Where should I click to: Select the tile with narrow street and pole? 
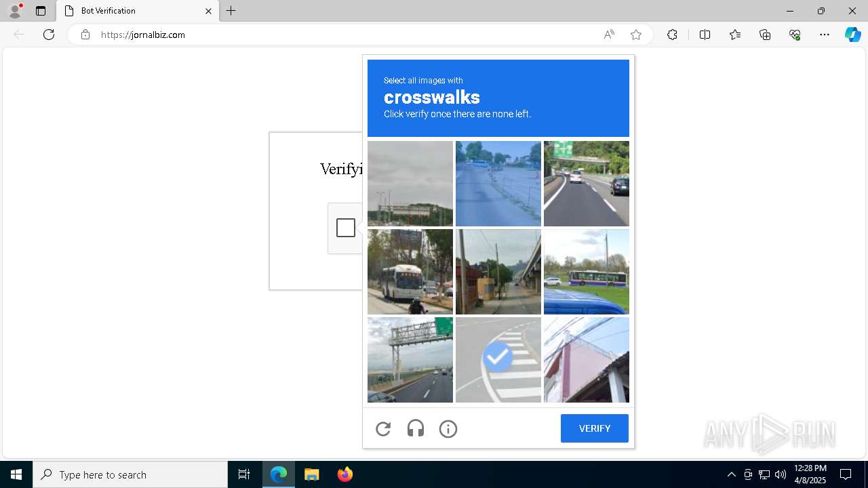tap(498, 272)
